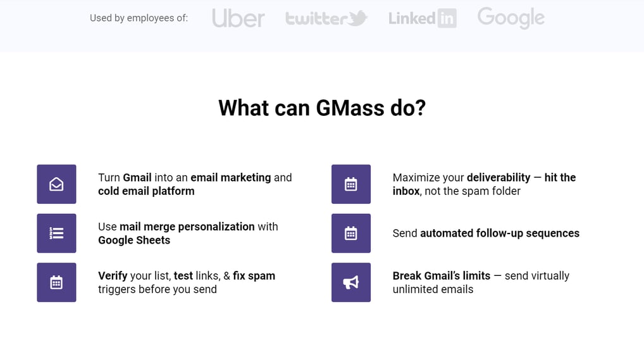Screen dimensions: 644x343
Task: Select the calendar icon for automated follow-up sequences
Action: coord(350,234)
